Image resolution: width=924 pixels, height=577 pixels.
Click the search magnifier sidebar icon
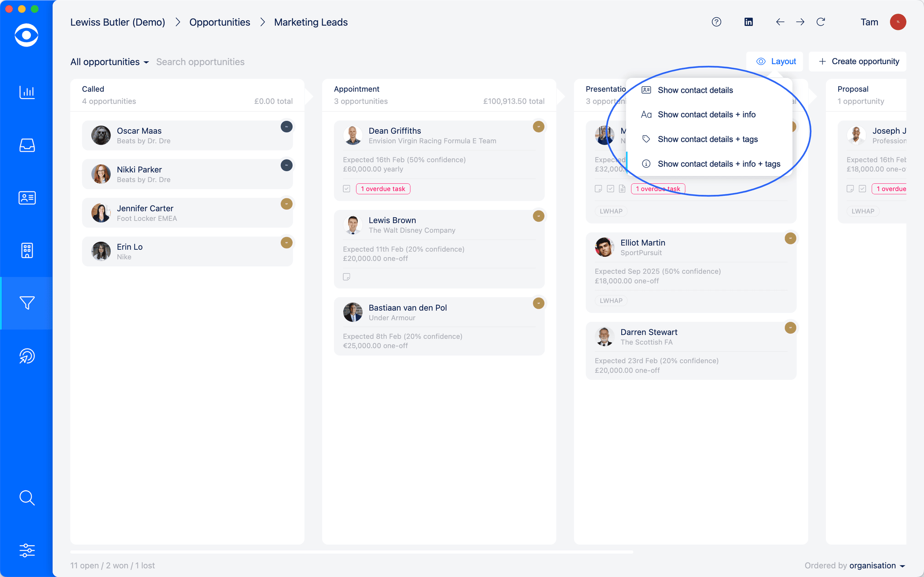pyautogui.click(x=27, y=498)
